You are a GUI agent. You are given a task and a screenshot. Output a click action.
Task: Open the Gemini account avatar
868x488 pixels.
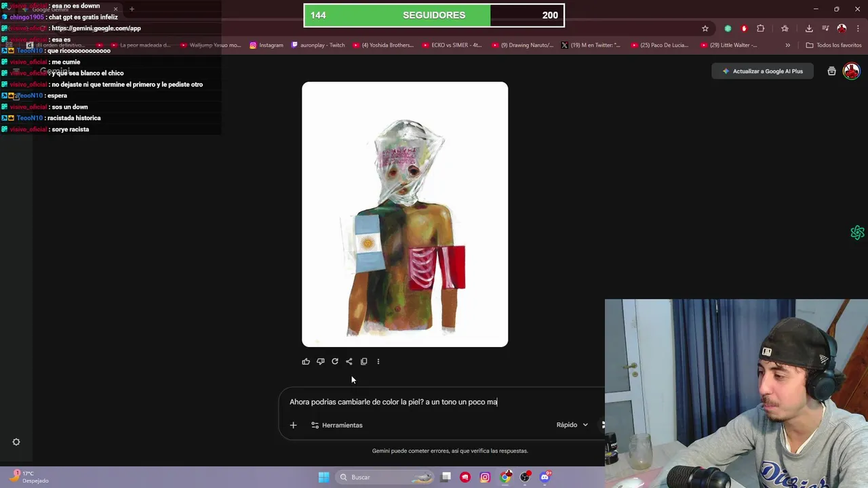coord(851,70)
